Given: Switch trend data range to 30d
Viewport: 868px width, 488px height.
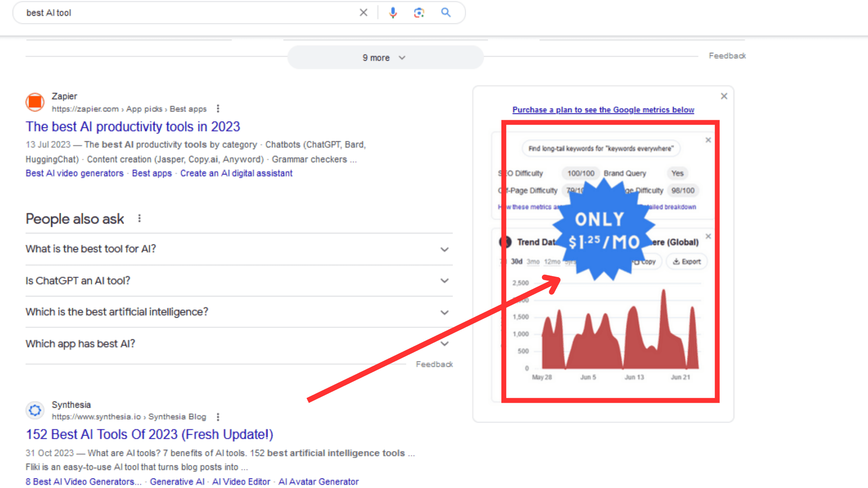Looking at the screenshot, I should pos(516,261).
